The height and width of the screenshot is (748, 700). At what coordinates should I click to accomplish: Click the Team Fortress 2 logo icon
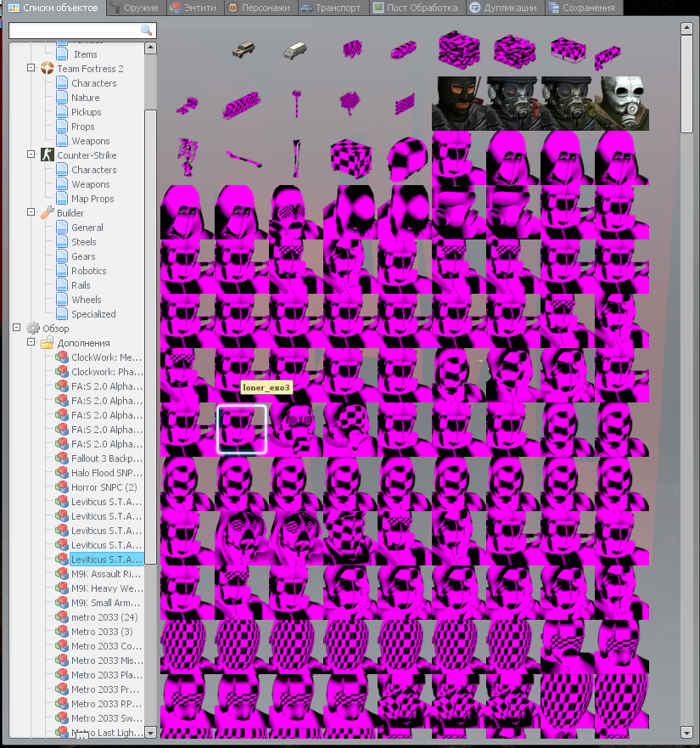click(x=48, y=68)
